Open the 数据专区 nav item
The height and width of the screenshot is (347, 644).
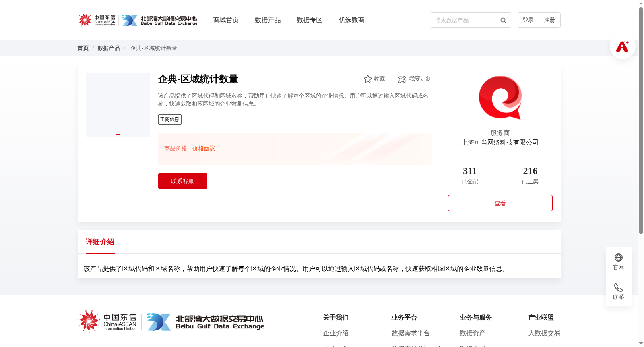click(x=310, y=20)
